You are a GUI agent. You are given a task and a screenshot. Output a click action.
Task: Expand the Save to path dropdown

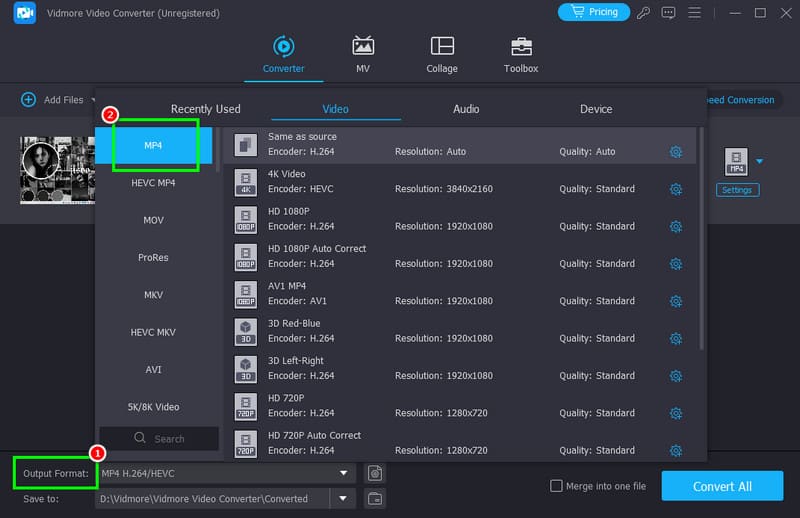click(343, 498)
